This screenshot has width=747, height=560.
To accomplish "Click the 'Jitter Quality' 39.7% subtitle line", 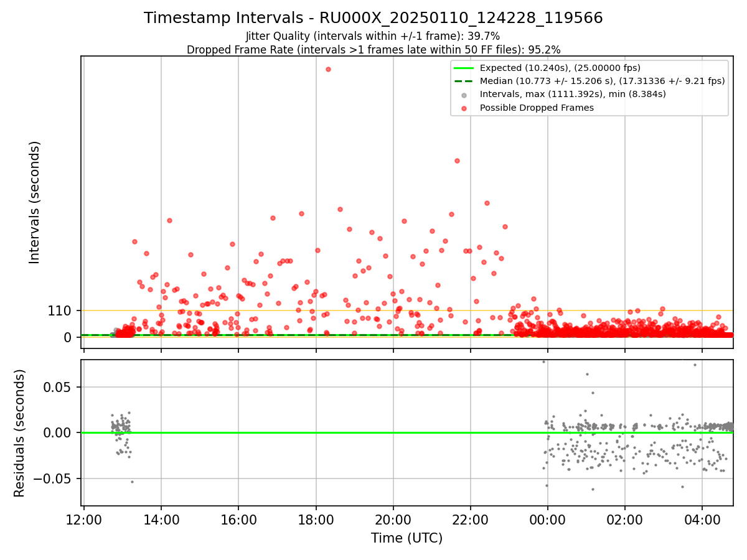I will [x=373, y=36].
